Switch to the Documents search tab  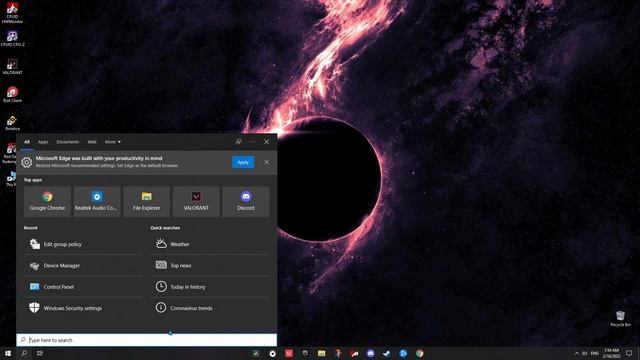(68, 142)
